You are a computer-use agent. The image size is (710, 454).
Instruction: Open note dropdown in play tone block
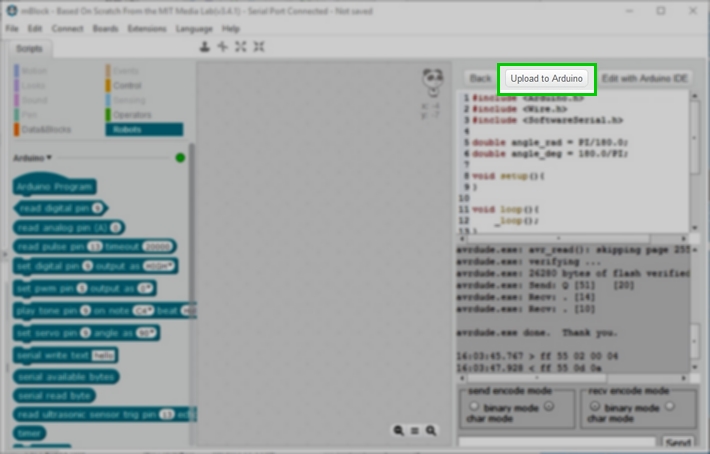pos(143,311)
